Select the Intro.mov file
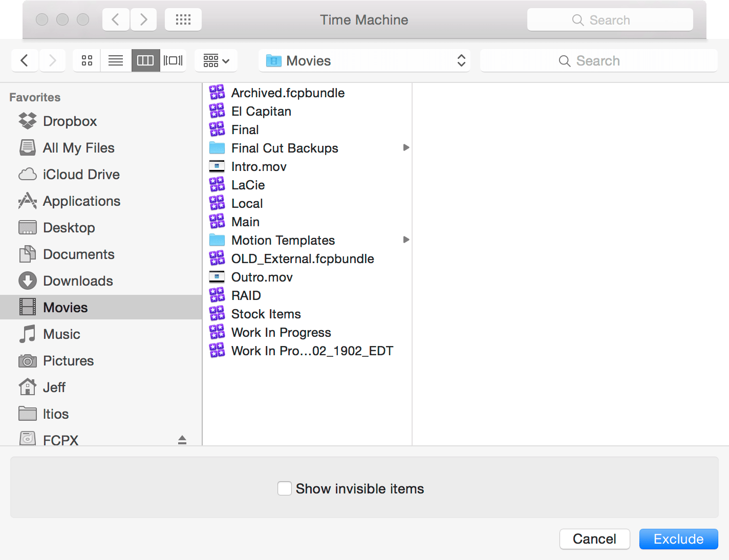Image resolution: width=729 pixels, height=560 pixels. click(259, 166)
